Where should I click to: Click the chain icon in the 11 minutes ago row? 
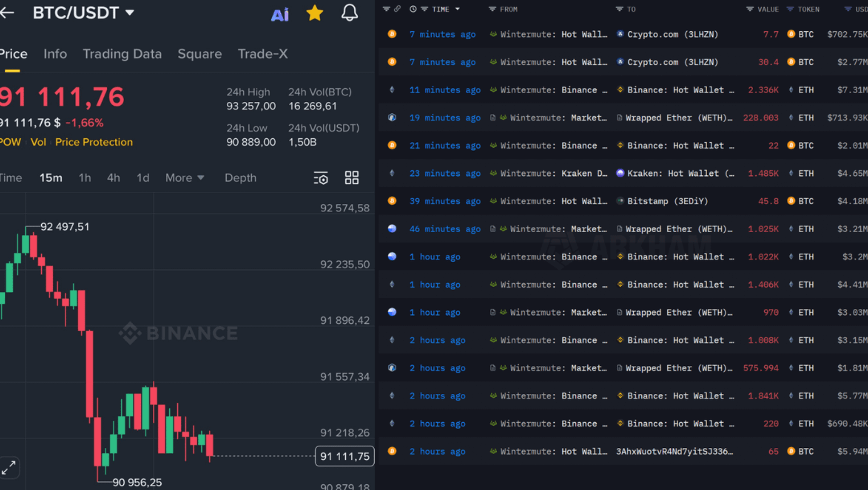click(x=392, y=90)
